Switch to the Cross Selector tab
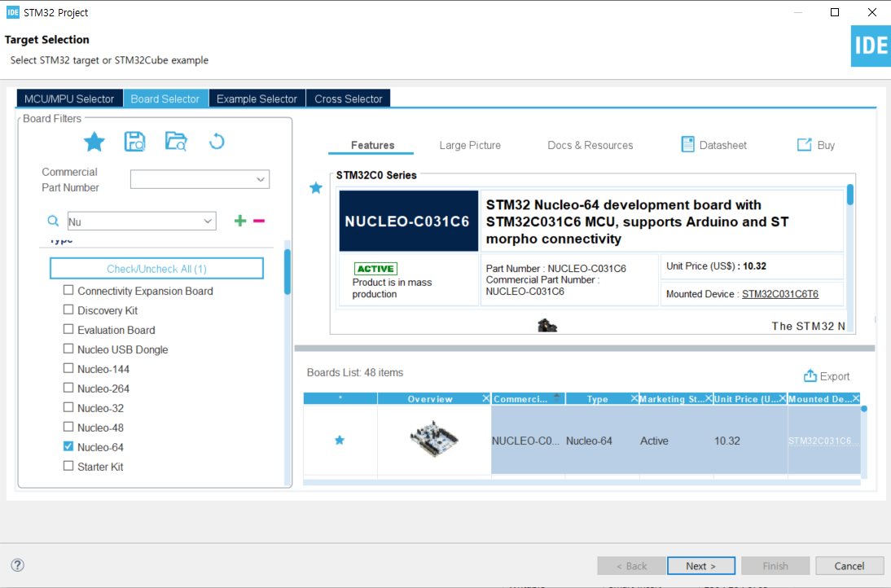This screenshot has width=891, height=588. 349,99
